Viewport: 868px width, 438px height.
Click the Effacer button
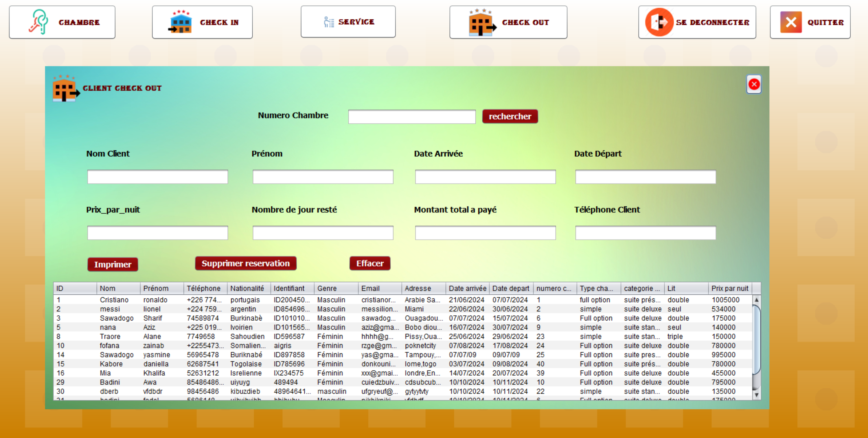coord(370,263)
